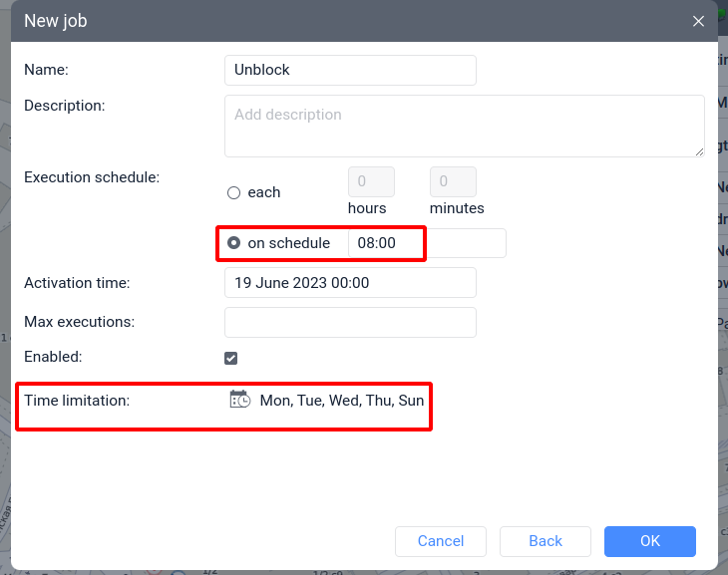728x575 pixels.
Task: Confirm the job with OK button
Action: click(649, 541)
